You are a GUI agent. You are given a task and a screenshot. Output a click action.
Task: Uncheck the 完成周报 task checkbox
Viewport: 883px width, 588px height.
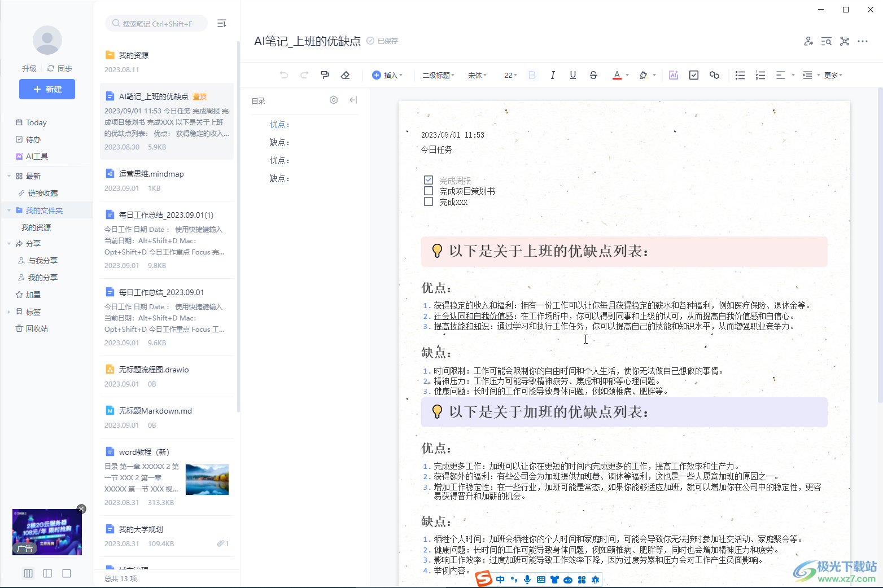tap(429, 180)
